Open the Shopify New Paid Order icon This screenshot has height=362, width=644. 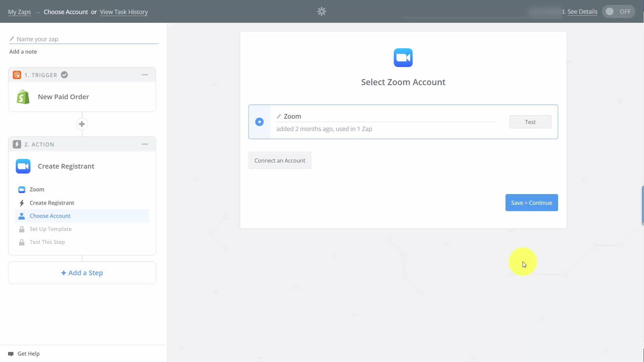tap(23, 97)
